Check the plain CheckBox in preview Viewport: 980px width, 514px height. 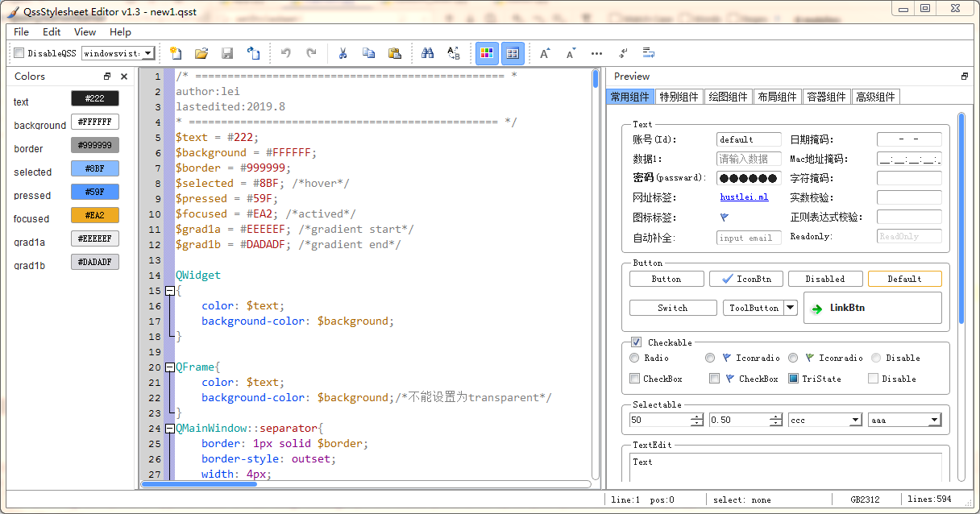coord(635,379)
